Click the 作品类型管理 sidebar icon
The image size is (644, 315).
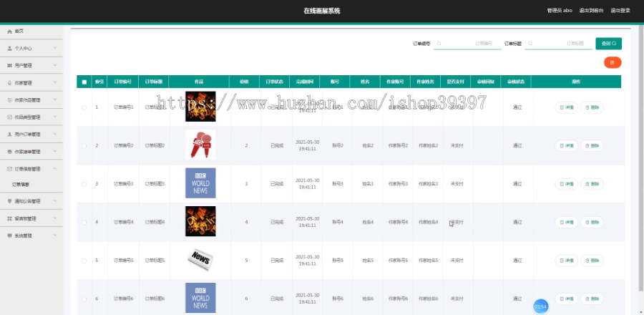tap(10, 117)
